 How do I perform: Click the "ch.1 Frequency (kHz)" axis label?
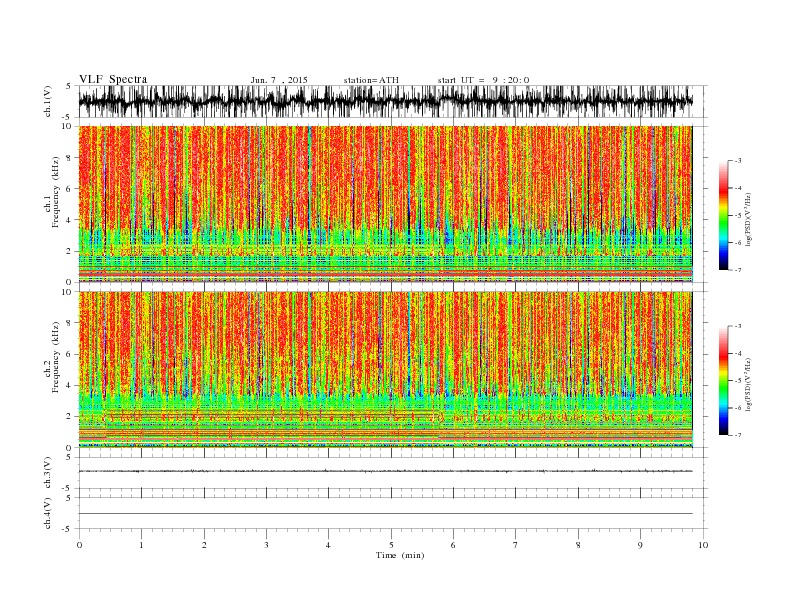click(x=52, y=192)
